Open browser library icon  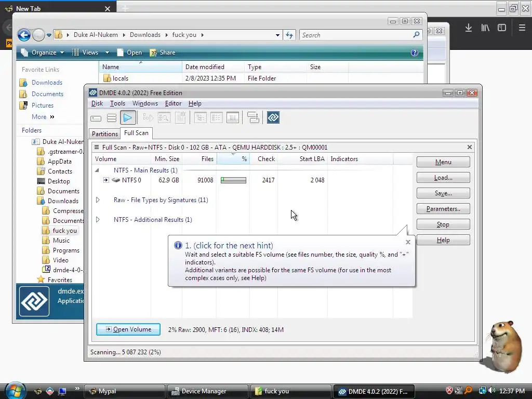485,28
